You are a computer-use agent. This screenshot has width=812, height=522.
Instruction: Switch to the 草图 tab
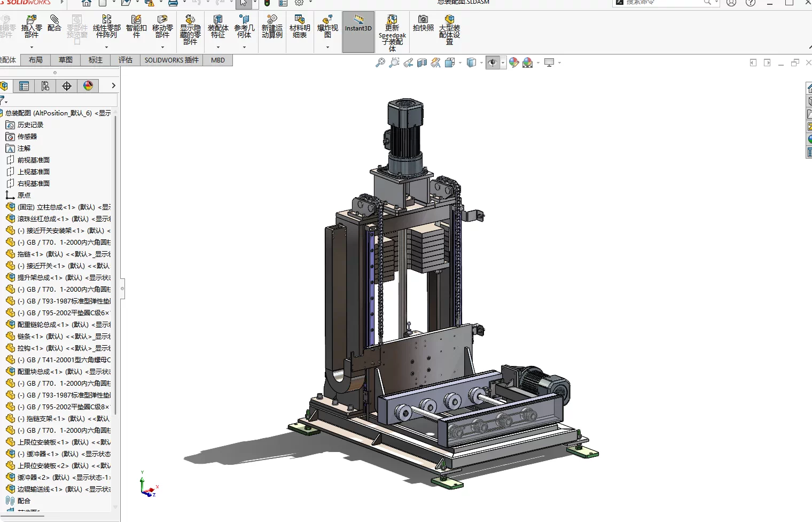tap(66, 60)
